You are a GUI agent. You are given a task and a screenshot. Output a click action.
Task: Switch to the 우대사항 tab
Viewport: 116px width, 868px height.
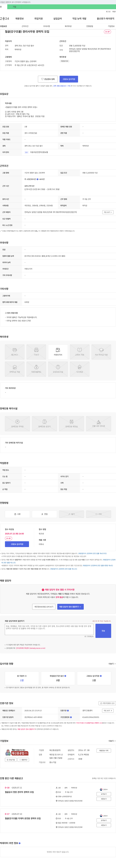[x=47, y=26]
